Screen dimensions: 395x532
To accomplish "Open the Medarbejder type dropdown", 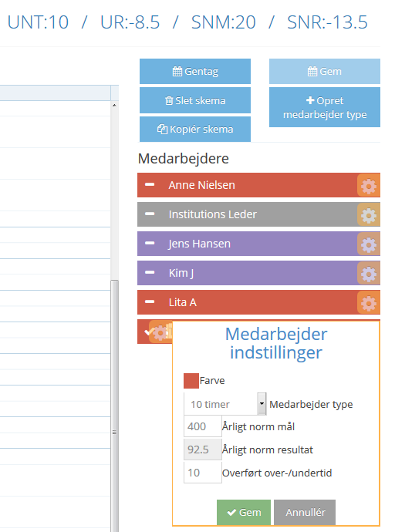I will click(225, 404).
